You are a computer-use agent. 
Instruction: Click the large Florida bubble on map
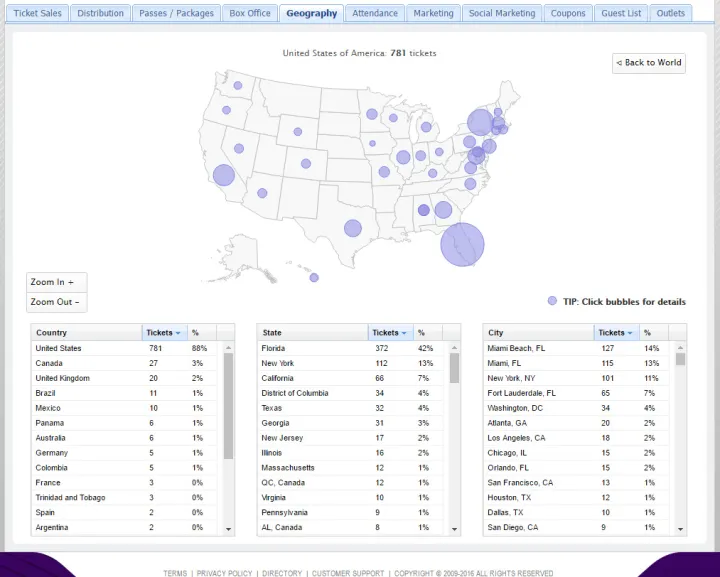462,245
